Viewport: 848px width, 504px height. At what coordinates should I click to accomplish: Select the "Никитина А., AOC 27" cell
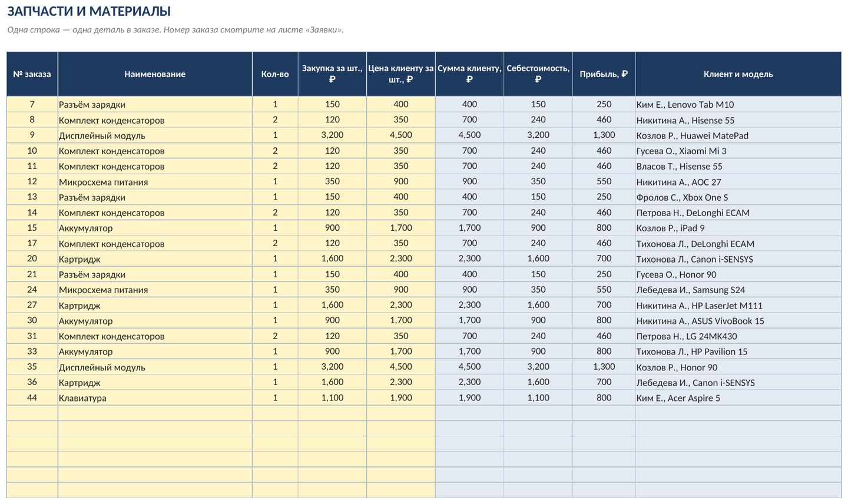(738, 182)
